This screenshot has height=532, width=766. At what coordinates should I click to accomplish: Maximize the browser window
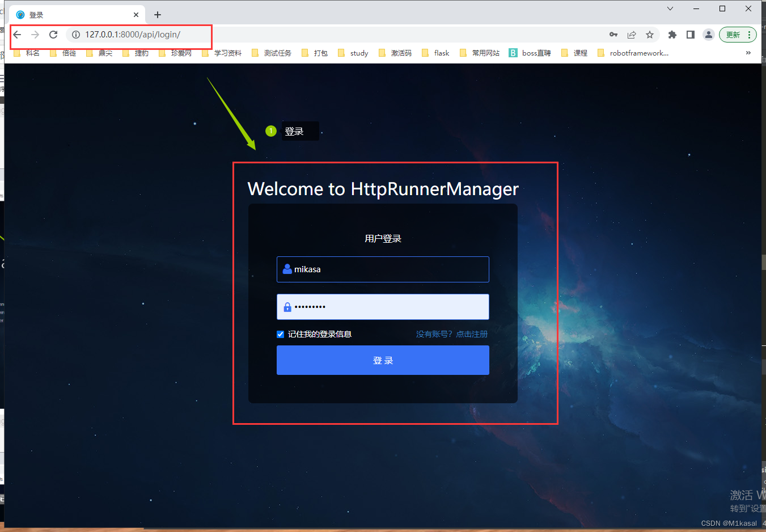coord(722,9)
